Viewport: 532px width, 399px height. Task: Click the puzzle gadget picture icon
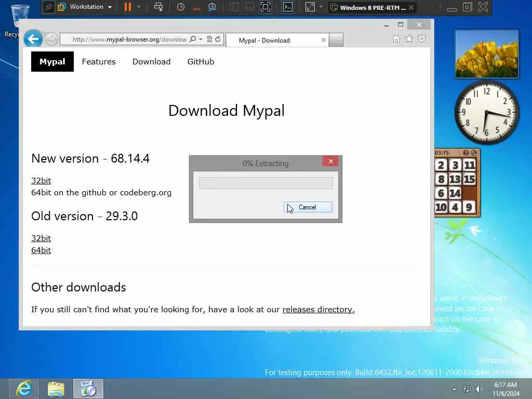click(466, 153)
